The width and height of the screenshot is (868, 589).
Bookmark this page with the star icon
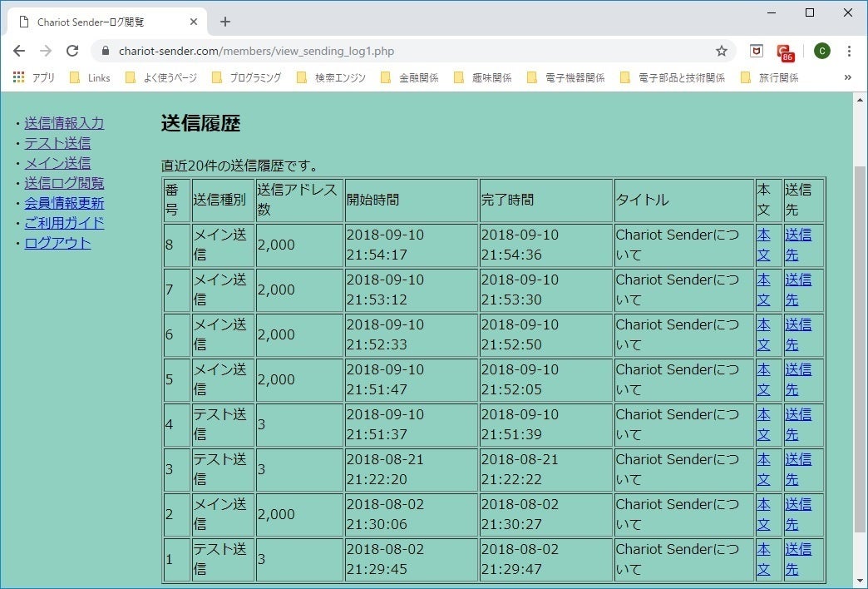[x=721, y=51]
